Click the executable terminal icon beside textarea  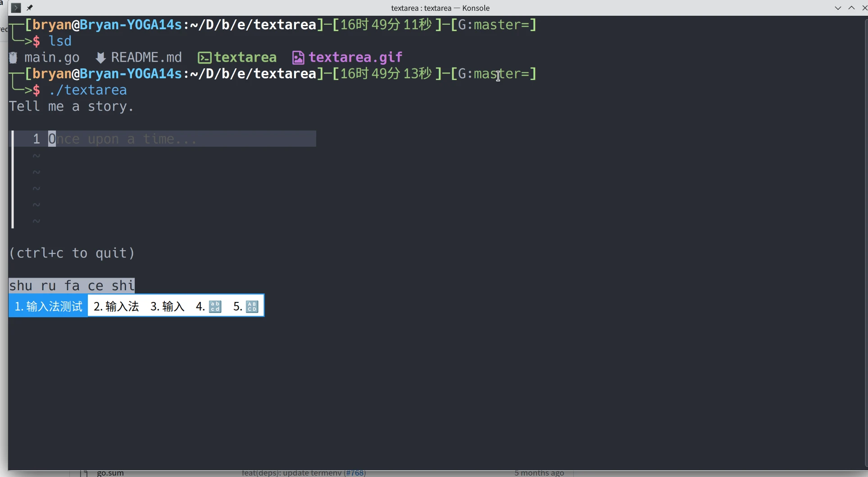(205, 58)
